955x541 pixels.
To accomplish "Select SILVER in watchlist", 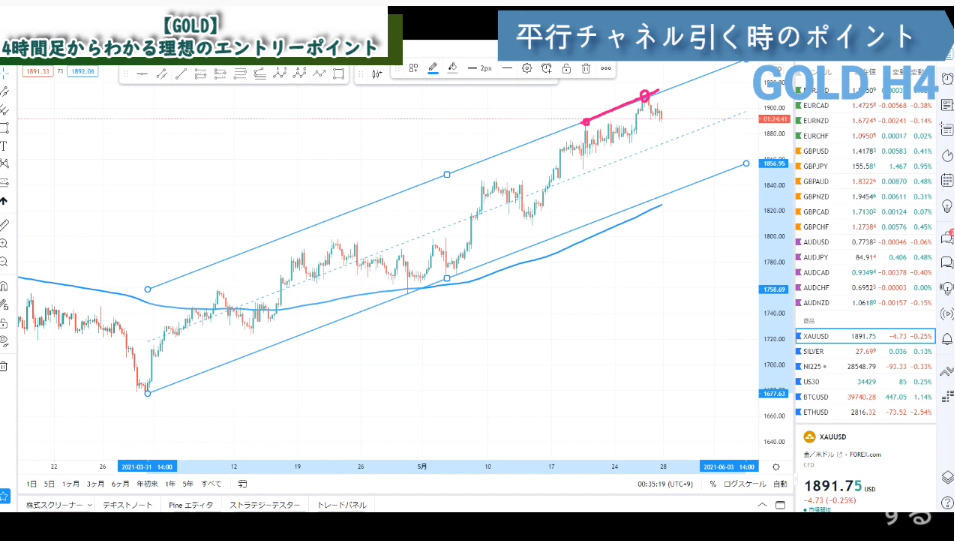I will (865, 352).
